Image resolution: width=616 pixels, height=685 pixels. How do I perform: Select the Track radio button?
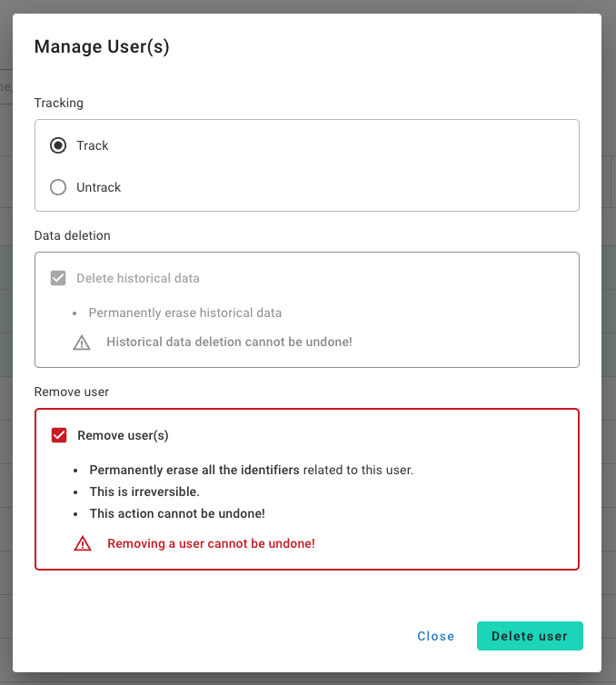click(x=58, y=145)
